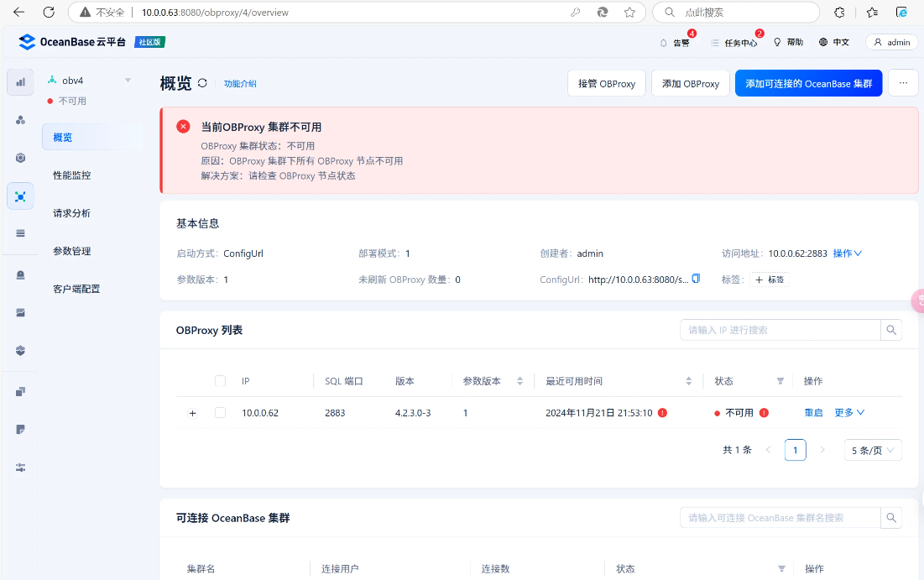Expand the 10.0.0.62 row details

point(192,413)
